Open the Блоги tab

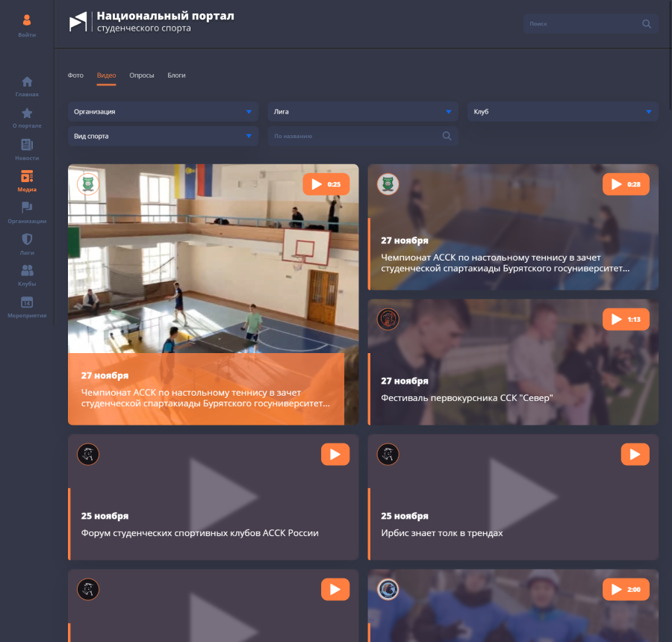coord(176,75)
